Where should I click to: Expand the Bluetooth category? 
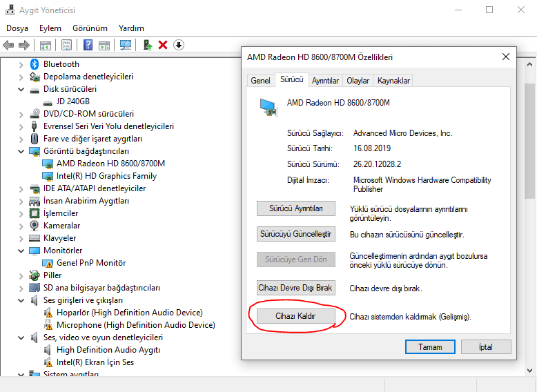click(x=21, y=65)
